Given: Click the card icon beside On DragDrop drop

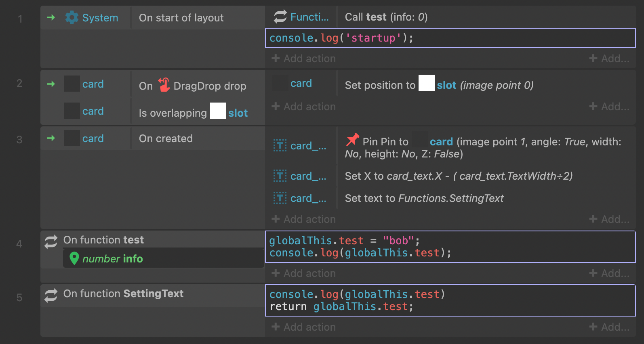Looking at the screenshot, I should point(72,84).
